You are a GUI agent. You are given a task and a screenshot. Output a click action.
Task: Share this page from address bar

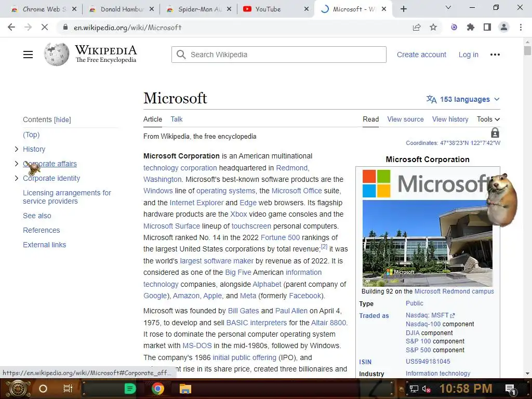point(417,28)
